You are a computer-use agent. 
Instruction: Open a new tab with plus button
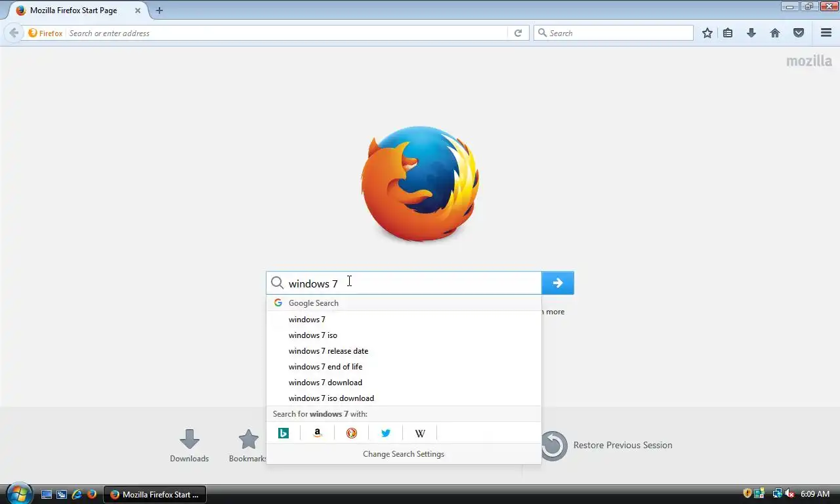tap(159, 10)
